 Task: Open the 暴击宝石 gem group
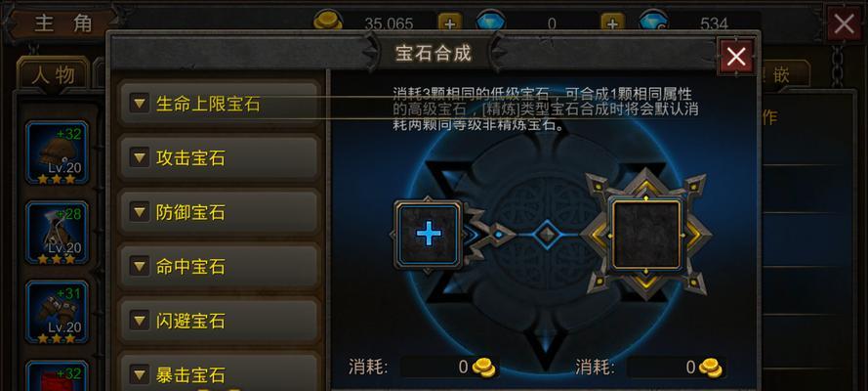coord(220,372)
